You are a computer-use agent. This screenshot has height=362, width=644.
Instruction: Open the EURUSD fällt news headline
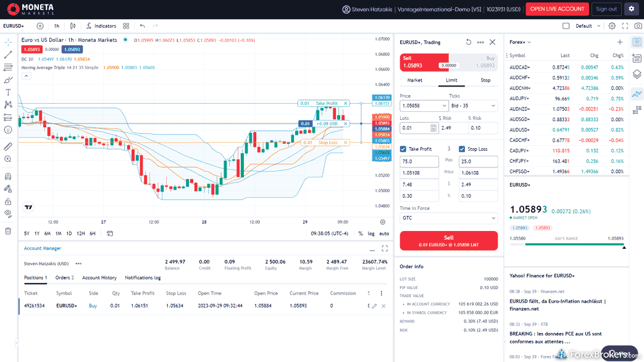tap(558, 305)
